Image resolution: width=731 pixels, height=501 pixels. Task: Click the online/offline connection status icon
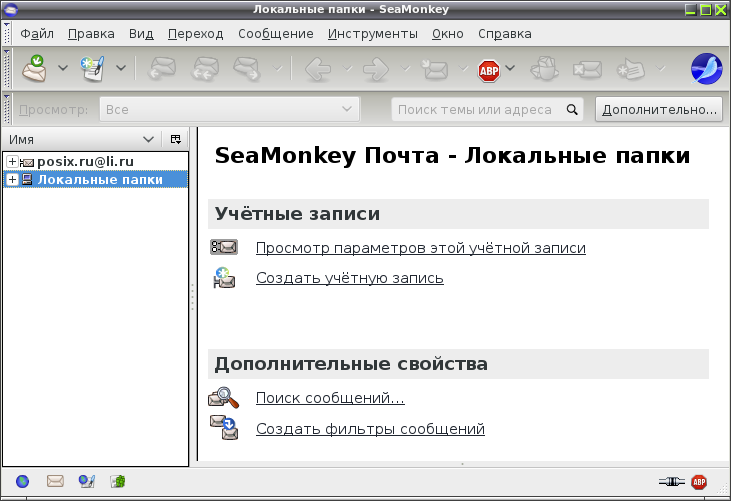coord(671,482)
